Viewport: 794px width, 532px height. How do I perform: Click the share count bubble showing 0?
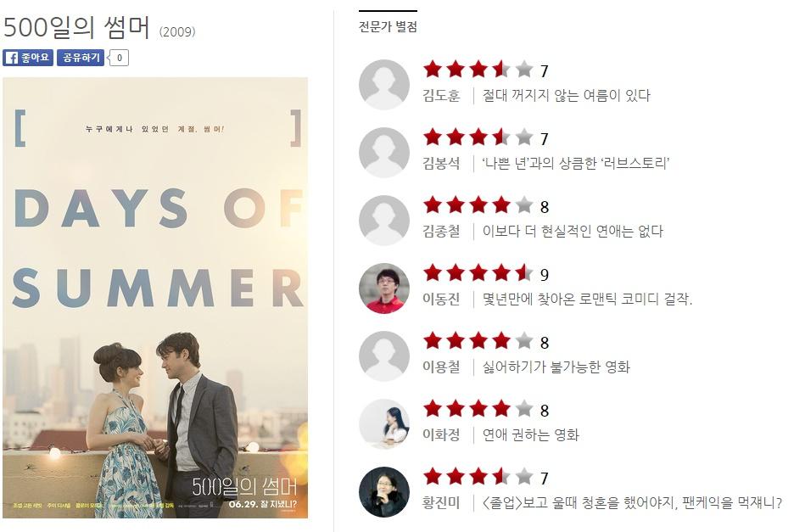(x=119, y=58)
